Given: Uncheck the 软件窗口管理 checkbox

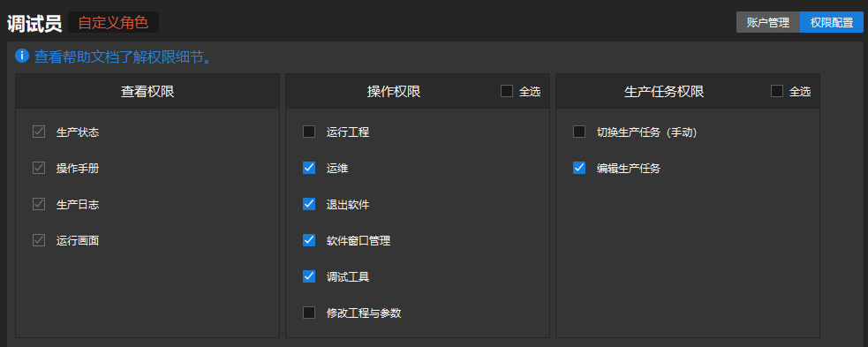Looking at the screenshot, I should click(309, 240).
